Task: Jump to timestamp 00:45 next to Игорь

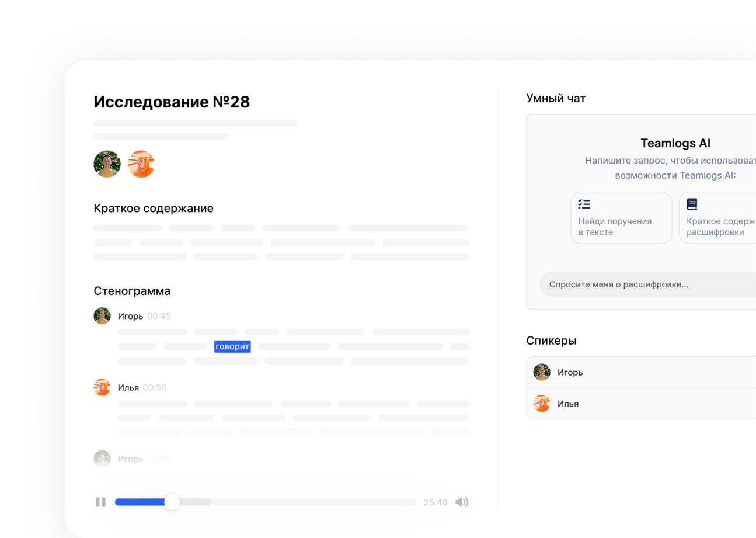Action: (159, 316)
